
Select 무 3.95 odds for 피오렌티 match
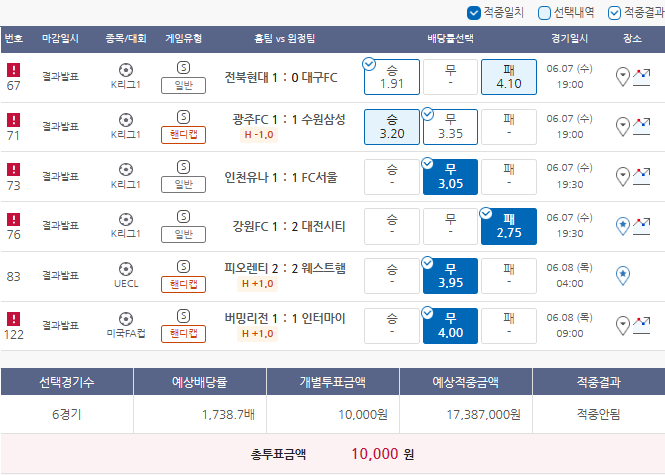tap(450, 276)
